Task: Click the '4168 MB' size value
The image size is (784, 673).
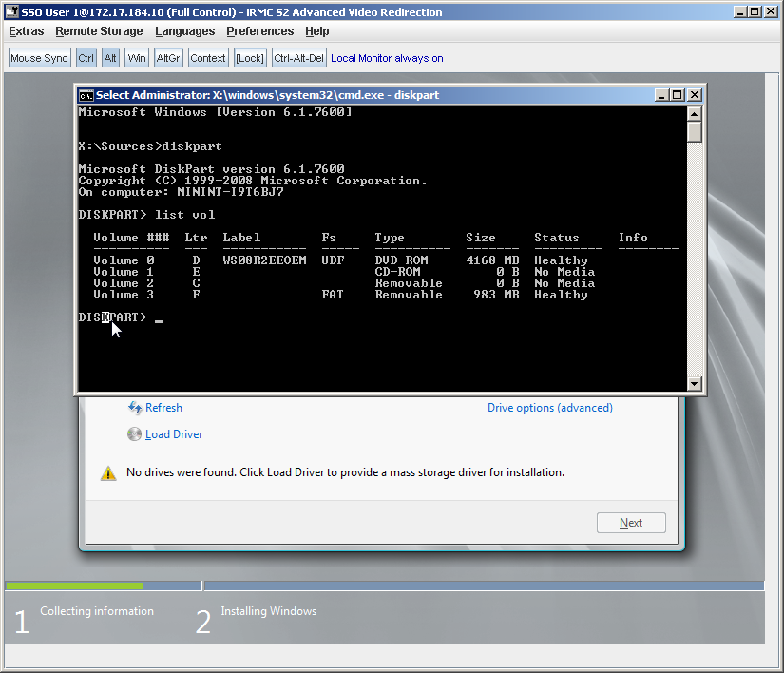Action: (492, 260)
